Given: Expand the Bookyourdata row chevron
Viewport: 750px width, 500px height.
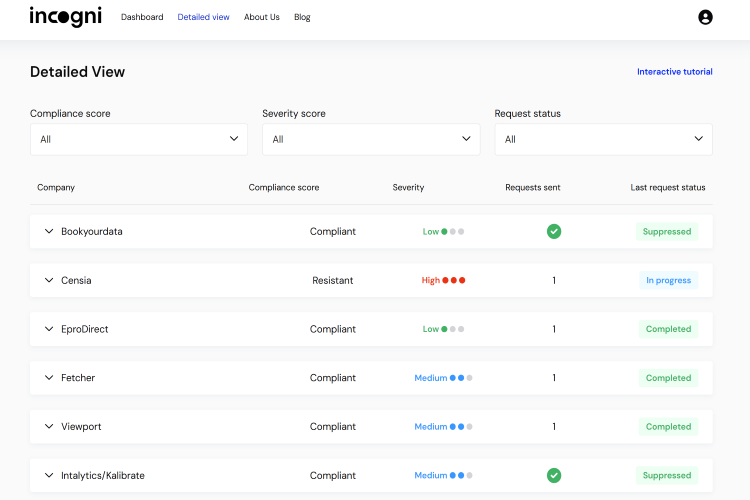Looking at the screenshot, I should 49,232.
